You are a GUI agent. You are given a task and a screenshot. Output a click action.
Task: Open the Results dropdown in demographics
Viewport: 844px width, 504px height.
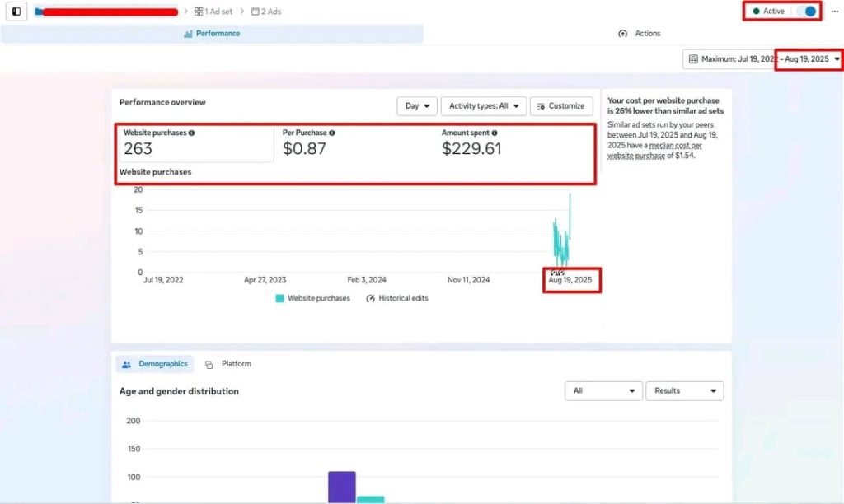(684, 391)
